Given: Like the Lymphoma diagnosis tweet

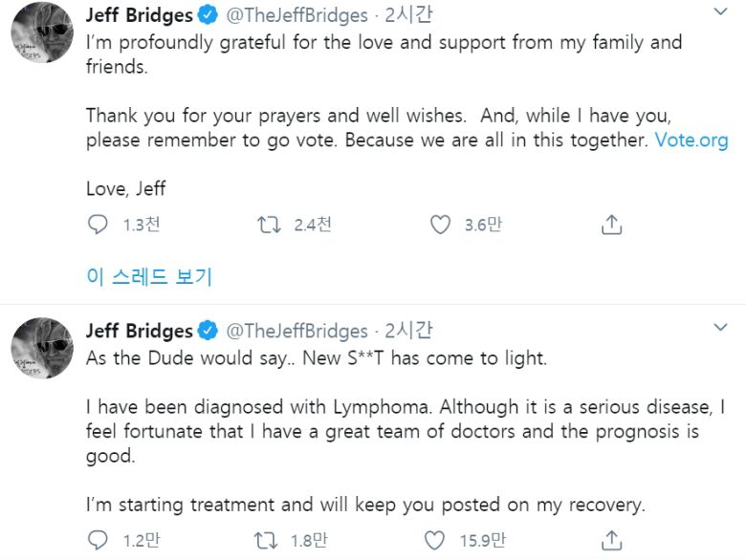Looking at the screenshot, I should tap(440, 541).
